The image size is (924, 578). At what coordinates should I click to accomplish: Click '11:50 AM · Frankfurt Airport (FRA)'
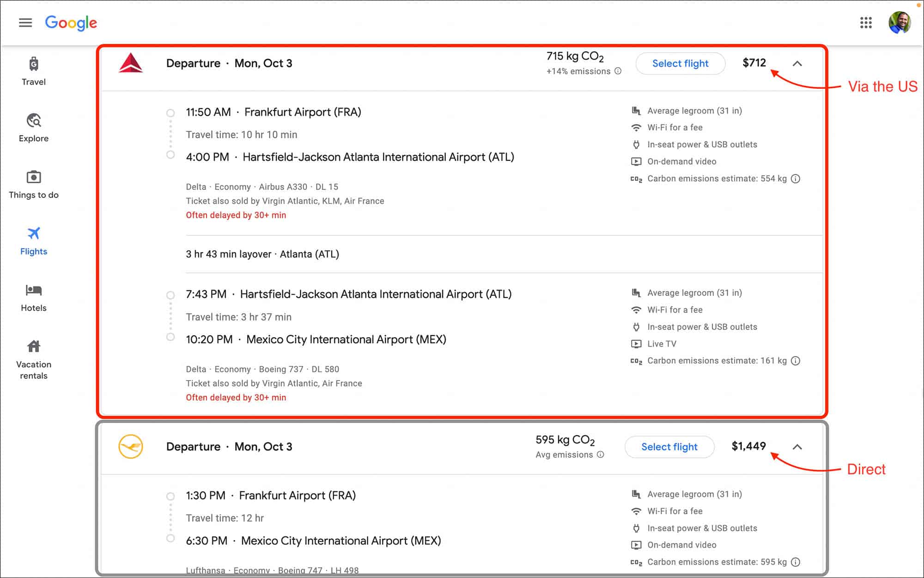[x=274, y=112]
